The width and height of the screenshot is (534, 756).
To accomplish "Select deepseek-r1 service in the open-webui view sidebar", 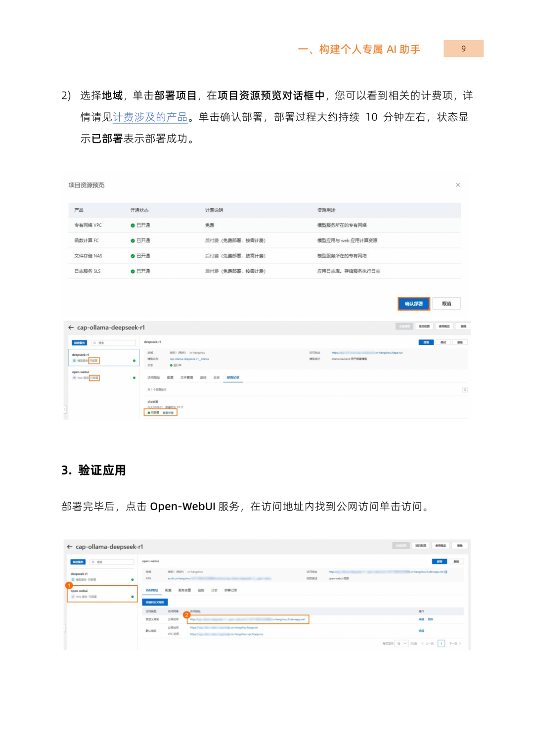I will pos(102,576).
